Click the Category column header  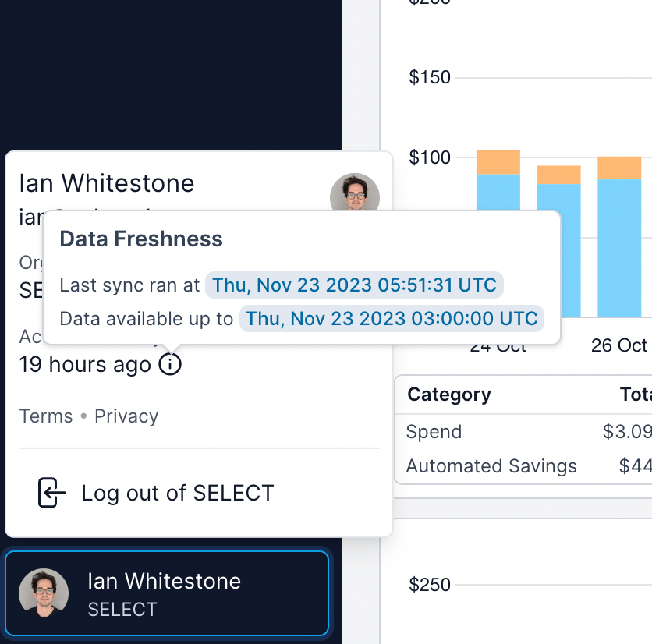tap(449, 395)
